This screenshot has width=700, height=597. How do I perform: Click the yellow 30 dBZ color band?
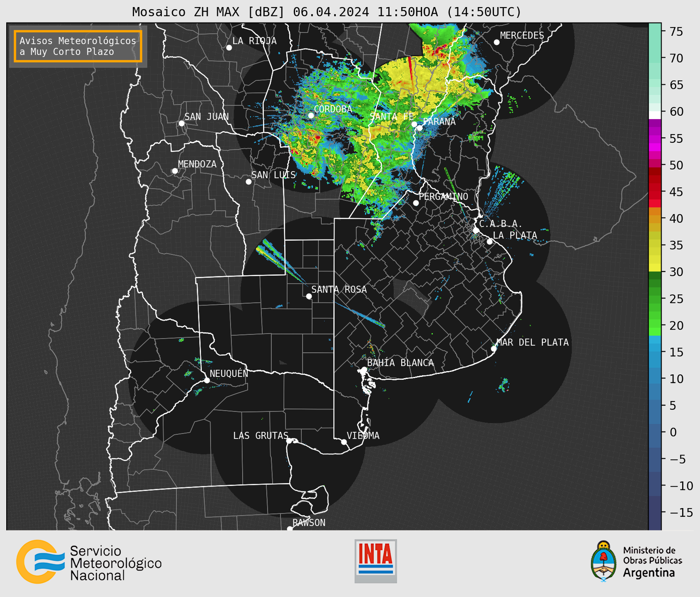point(655,268)
